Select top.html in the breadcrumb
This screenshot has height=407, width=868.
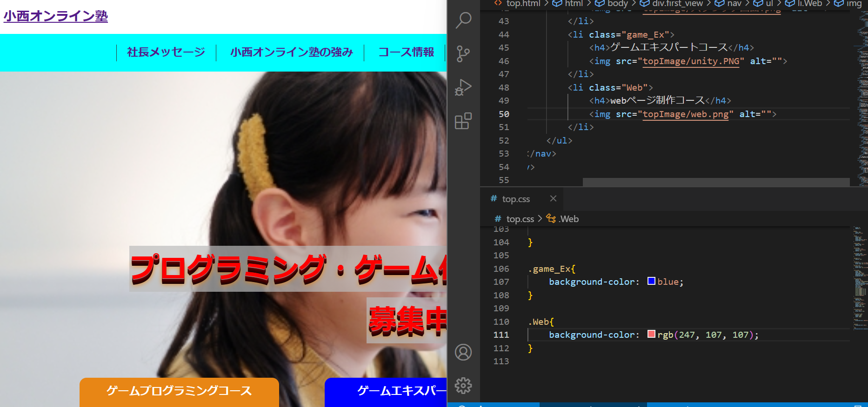(x=523, y=4)
